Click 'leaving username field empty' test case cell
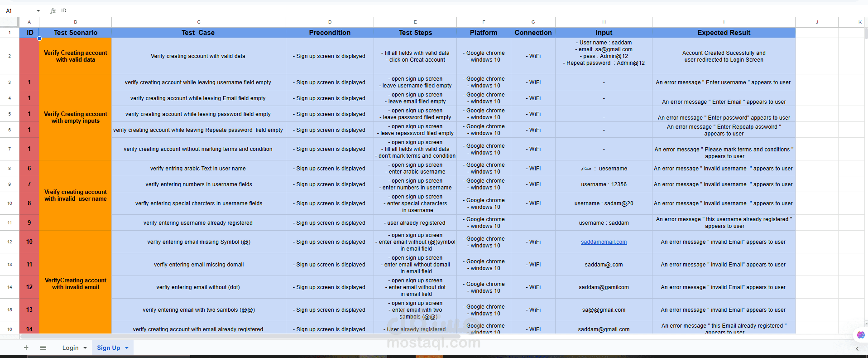The height and width of the screenshot is (358, 868). click(x=198, y=82)
